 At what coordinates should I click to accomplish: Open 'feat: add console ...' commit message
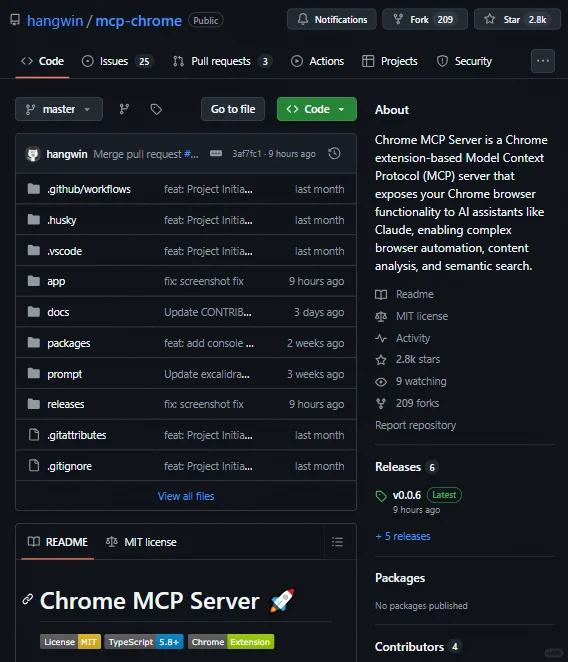209,343
